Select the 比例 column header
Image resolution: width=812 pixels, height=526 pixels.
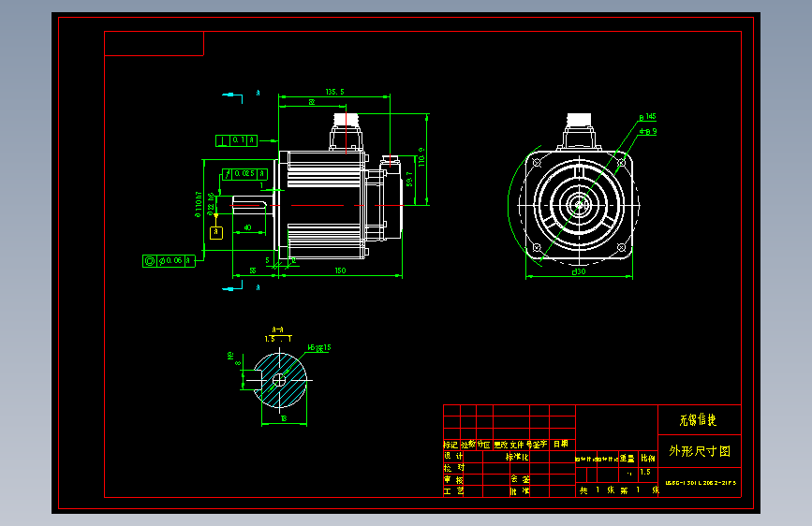pos(648,458)
